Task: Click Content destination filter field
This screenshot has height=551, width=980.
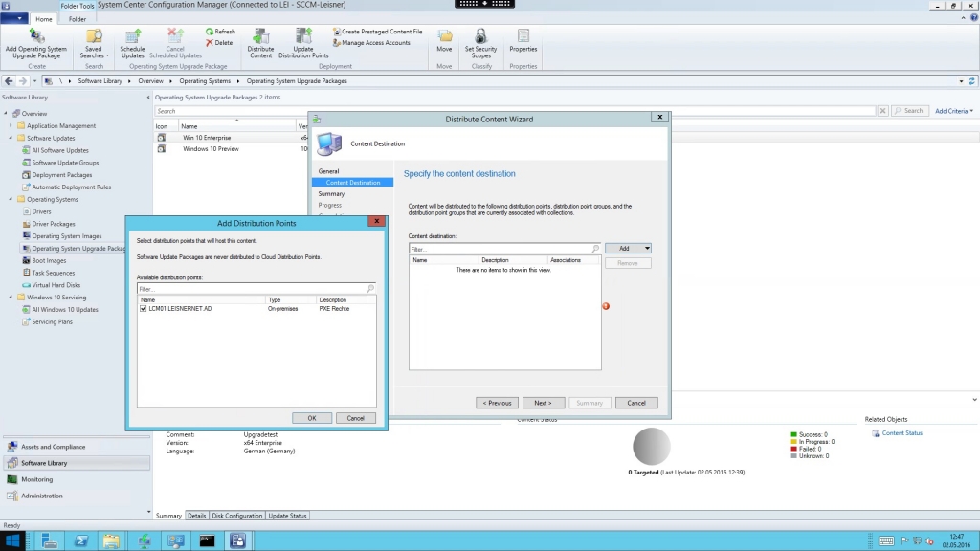Action: 504,250
